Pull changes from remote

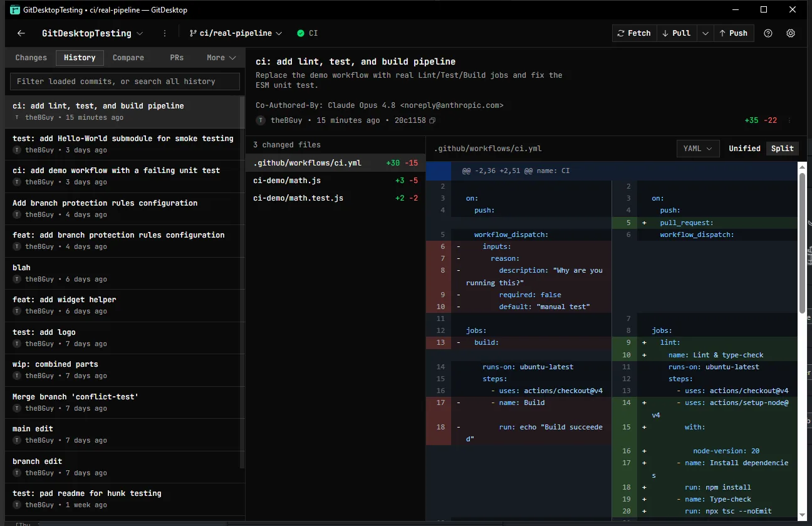677,33
